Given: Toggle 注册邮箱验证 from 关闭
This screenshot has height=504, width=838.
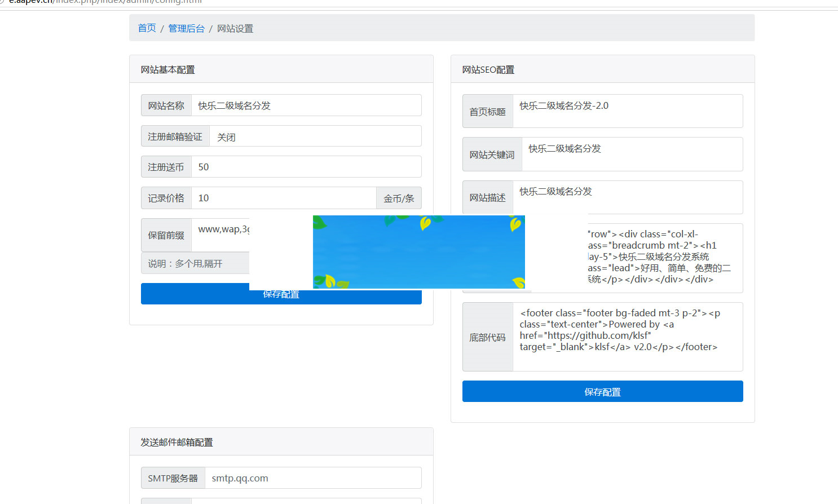Looking at the screenshot, I should [x=315, y=136].
